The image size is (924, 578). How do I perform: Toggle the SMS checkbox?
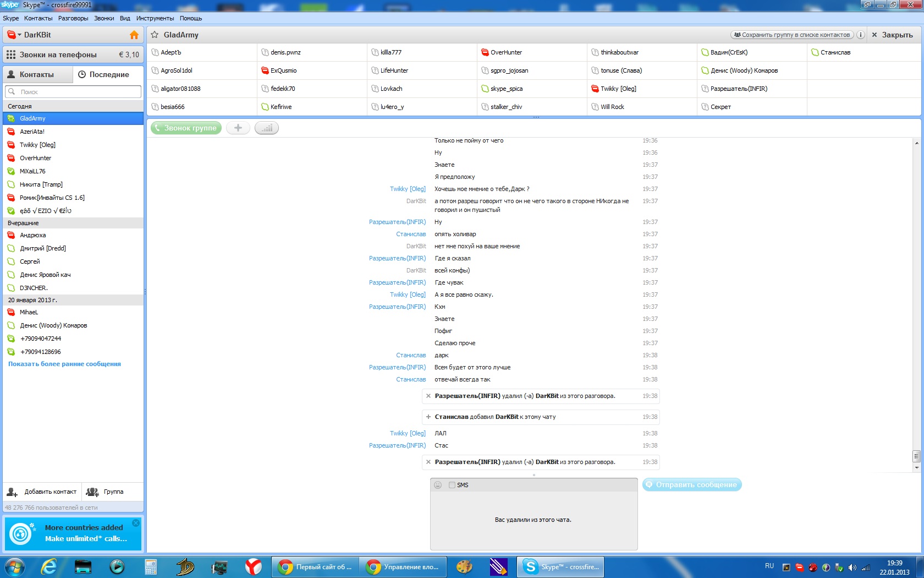click(x=452, y=485)
